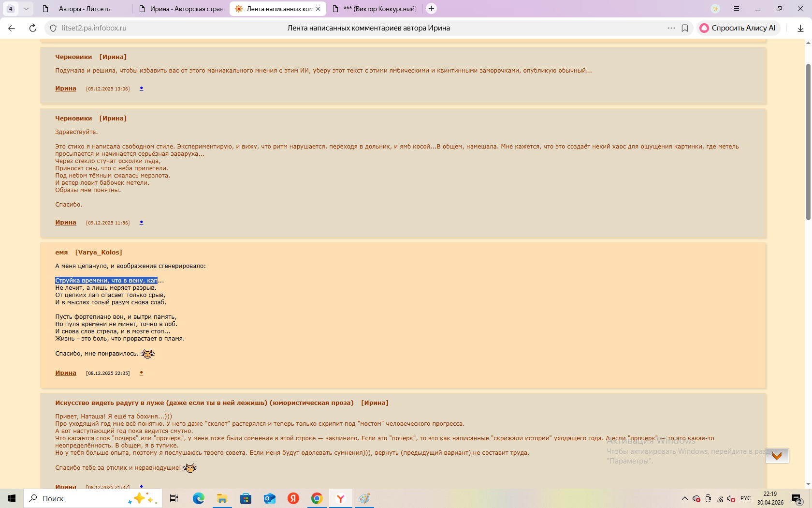This screenshot has height=508, width=812.
Task: Click the dot link after 09.12.2025 13:06
Action: tap(141, 89)
